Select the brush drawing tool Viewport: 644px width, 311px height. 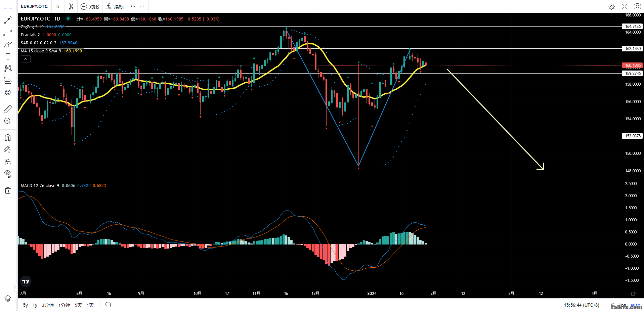click(x=8, y=45)
